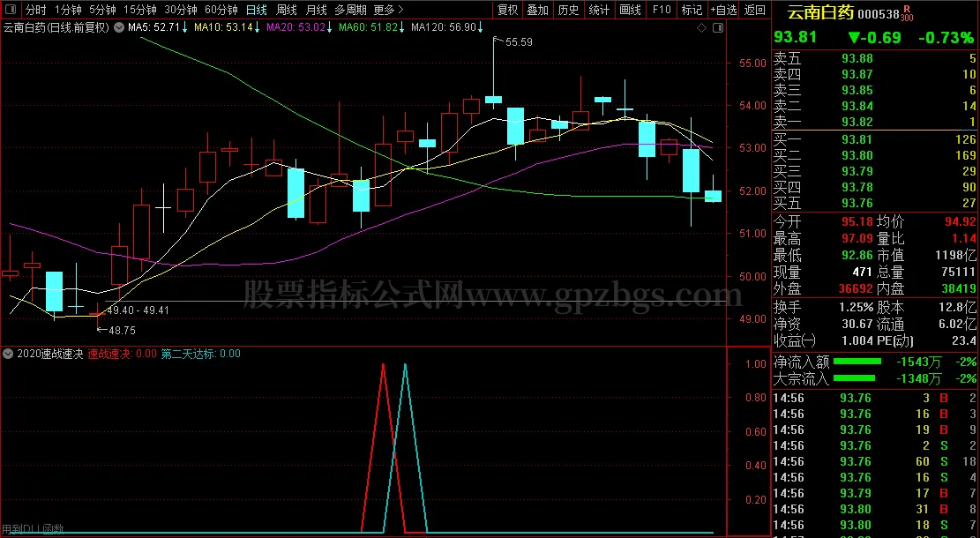
Task: Click the 大宗流入 green bar
Action: coord(855,378)
